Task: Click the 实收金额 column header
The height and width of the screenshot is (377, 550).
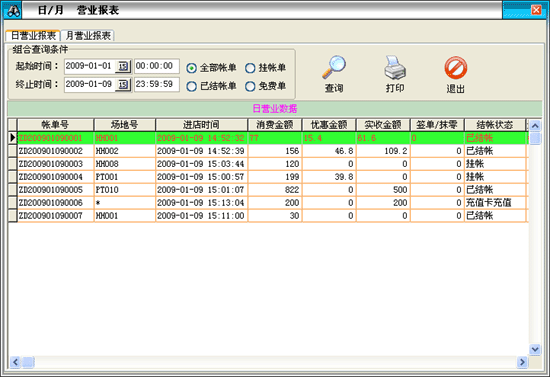Action: point(383,124)
